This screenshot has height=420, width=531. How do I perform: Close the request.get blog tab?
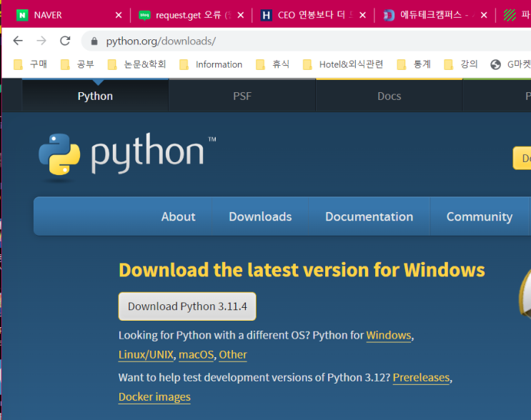[x=240, y=15]
